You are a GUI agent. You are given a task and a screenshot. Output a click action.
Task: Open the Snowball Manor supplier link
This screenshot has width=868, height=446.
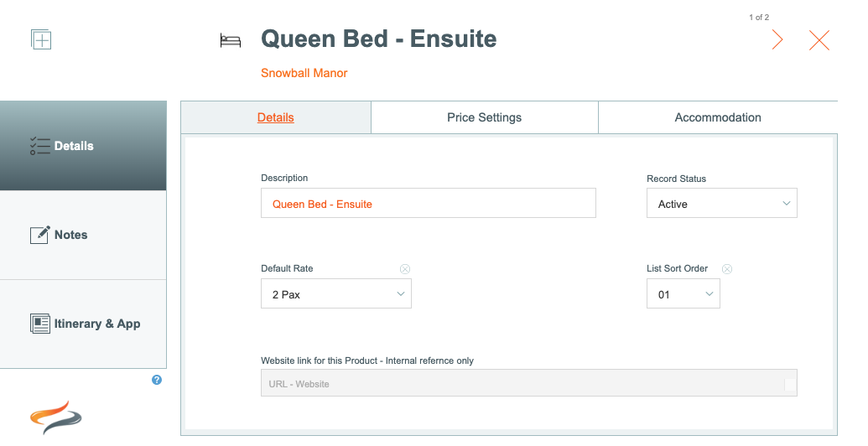click(304, 73)
